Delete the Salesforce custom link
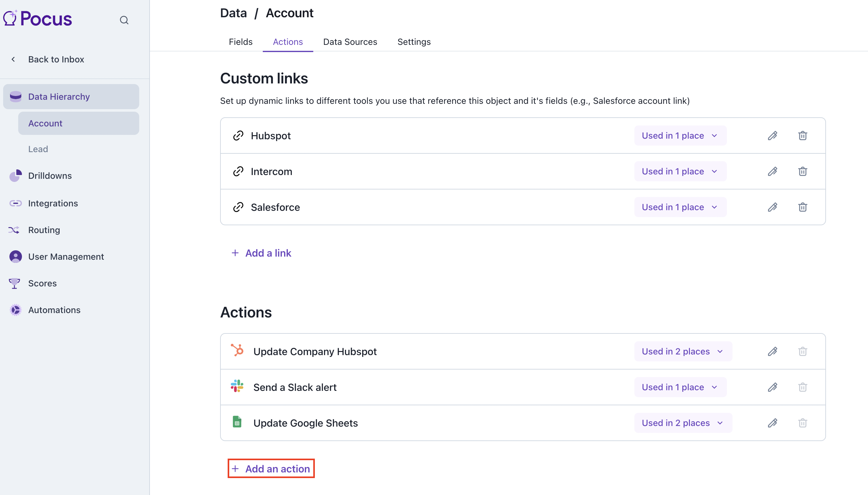The image size is (868, 495). coord(802,207)
